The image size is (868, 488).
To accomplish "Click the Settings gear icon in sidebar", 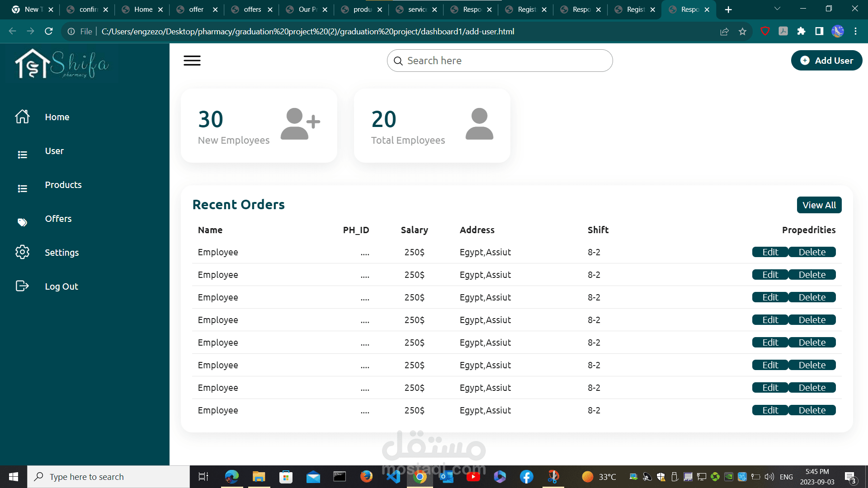I will tap(22, 252).
